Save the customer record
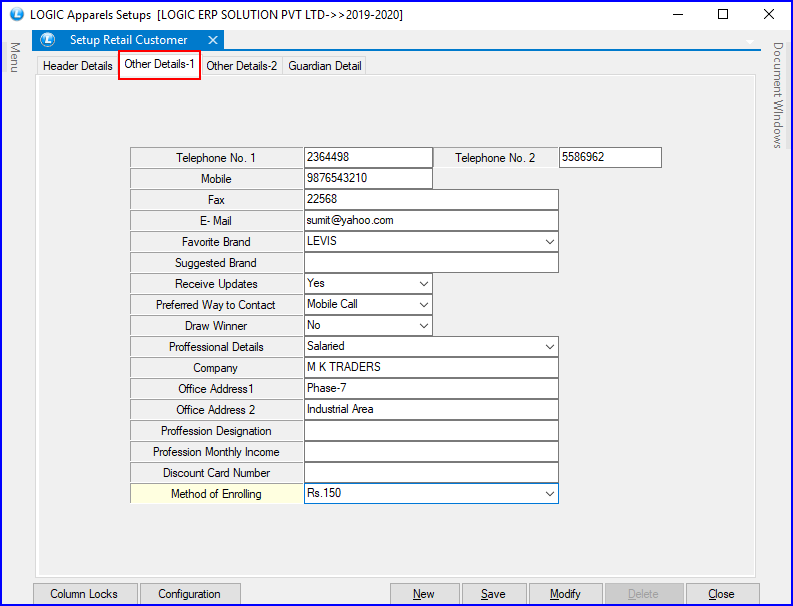Screen dimensions: 793x606 (494, 594)
